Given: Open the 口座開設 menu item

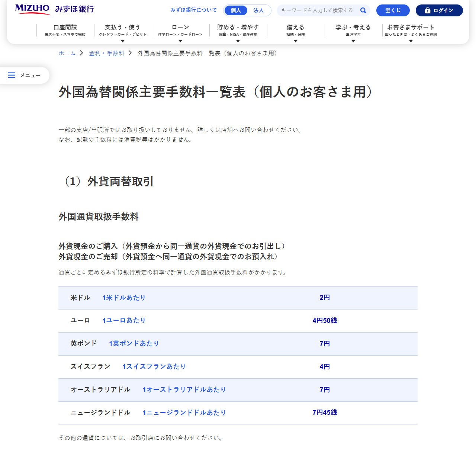Looking at the screenshot, I should 65,30.
